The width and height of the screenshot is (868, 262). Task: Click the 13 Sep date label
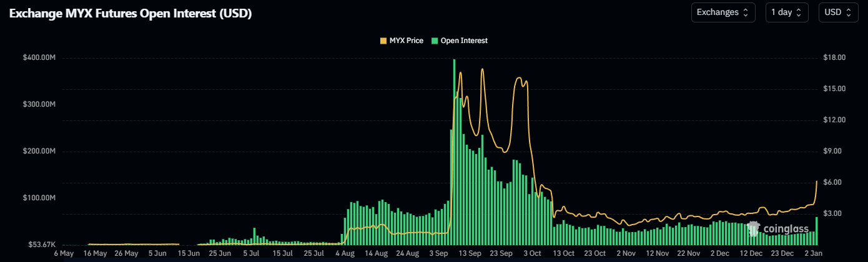click(470, 255)
